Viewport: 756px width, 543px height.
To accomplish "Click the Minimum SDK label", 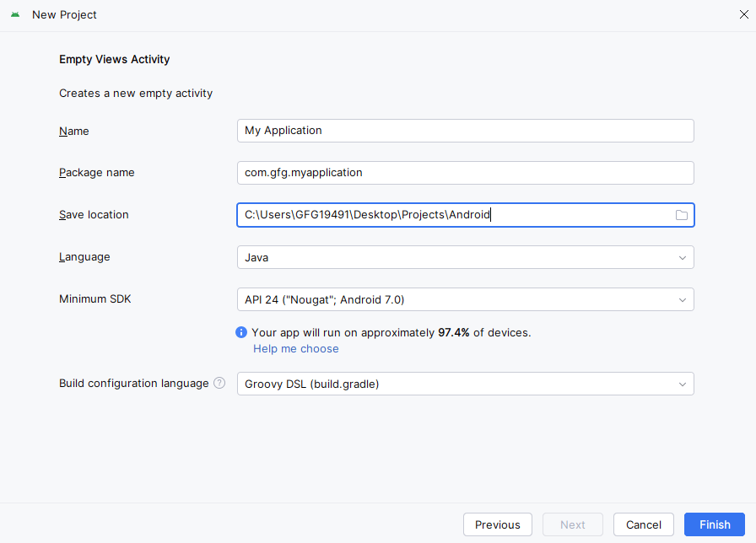I will tap(95, 298).
